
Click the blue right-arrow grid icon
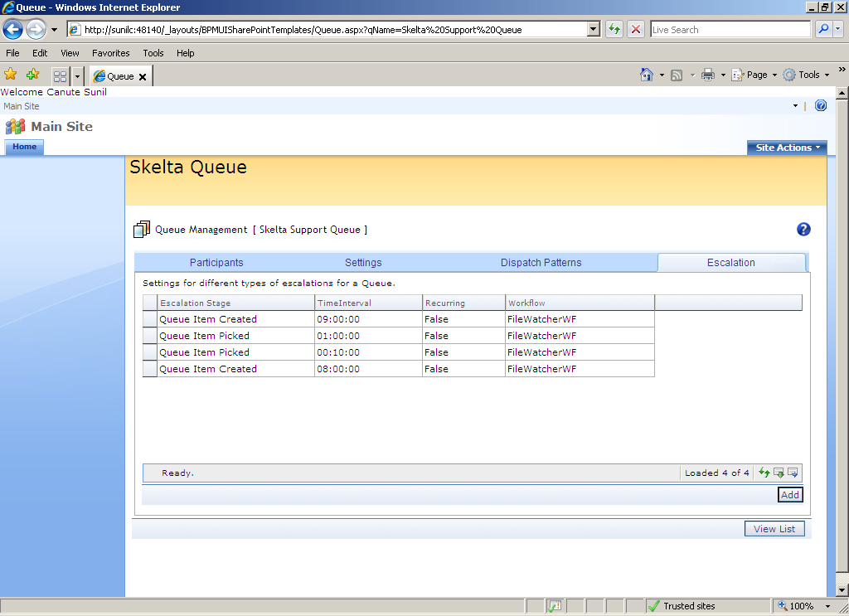pos(793,473)
